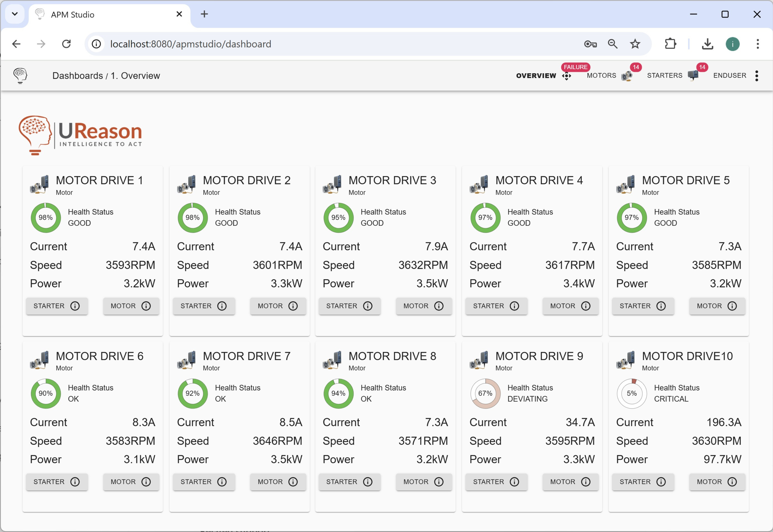The width and height of the screenshot is (773, 532).
Task: Open Motors page via motor icon
Action: click(626, 76)
